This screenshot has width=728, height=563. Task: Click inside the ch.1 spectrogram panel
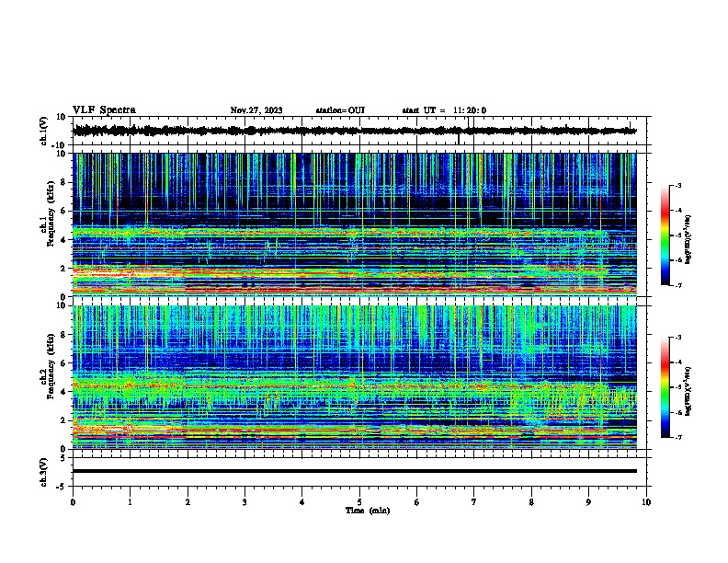point(355,224)
